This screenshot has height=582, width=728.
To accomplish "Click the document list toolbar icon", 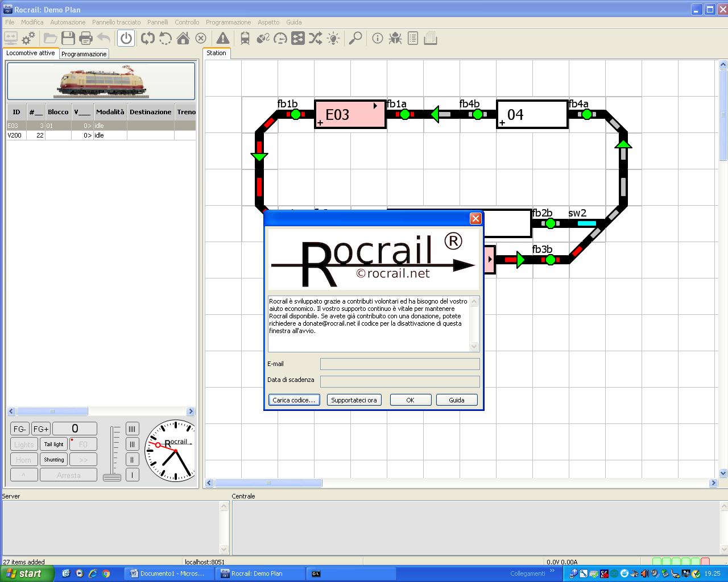I will 413,38.
